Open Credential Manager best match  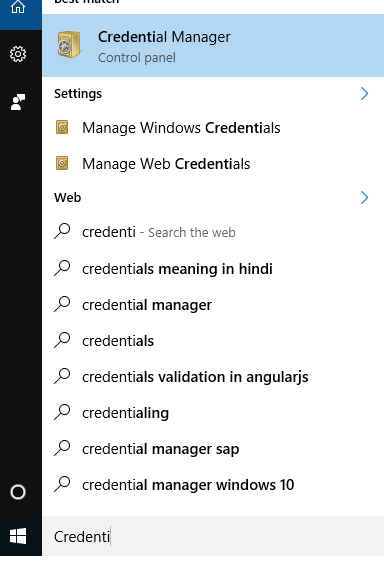pyautogui.click(x=213, y=46)
